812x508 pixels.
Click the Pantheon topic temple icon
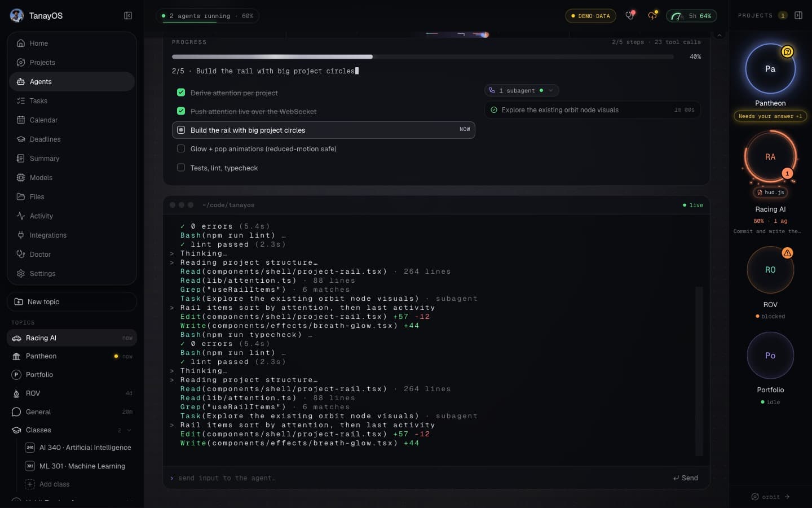16,356
